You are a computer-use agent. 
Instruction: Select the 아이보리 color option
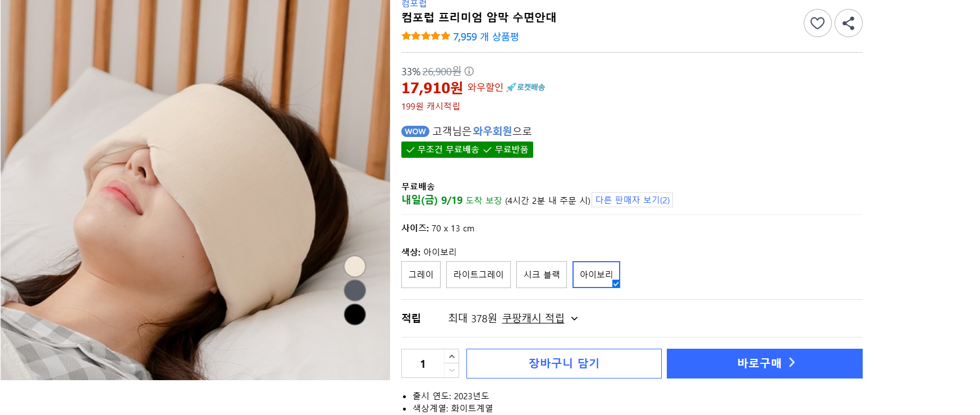pyautogui.click(x=596, y=275)
